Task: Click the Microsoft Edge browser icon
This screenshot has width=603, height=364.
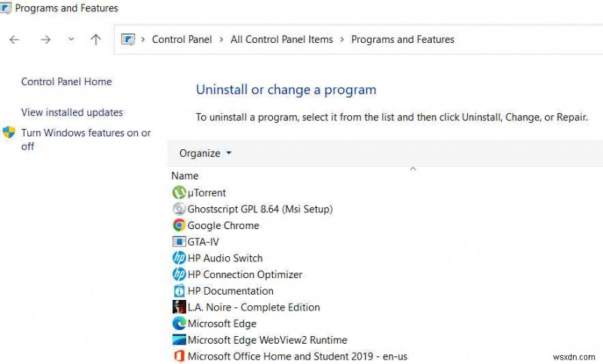Action: tap(179, 323)
